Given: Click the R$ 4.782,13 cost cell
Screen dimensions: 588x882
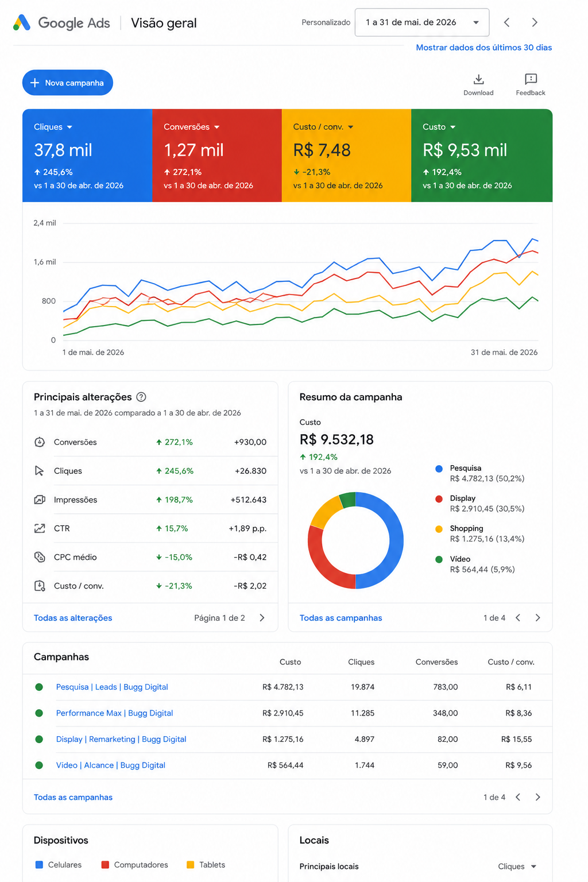Looking at the screenshot, I should click(x=283, y=687).
